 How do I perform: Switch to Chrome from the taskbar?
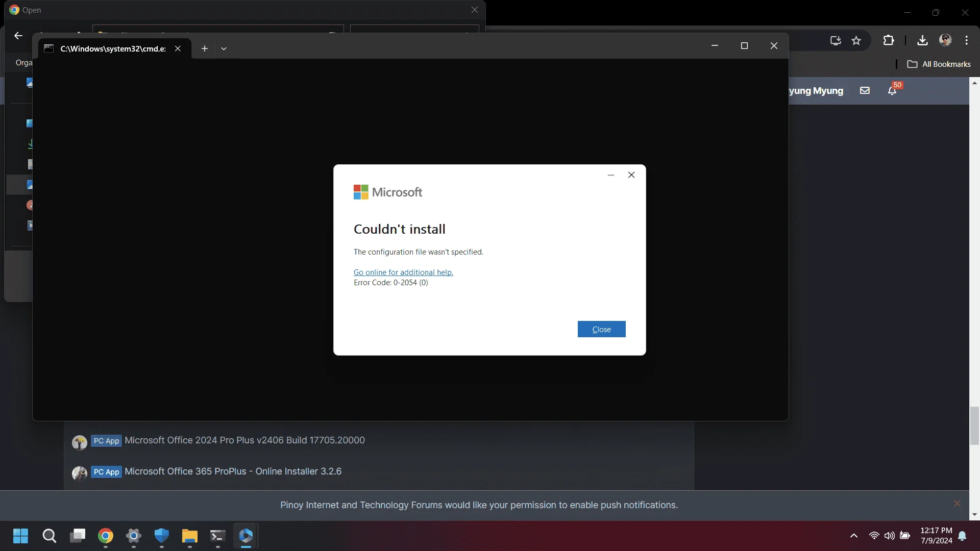[x=106, y=536]
